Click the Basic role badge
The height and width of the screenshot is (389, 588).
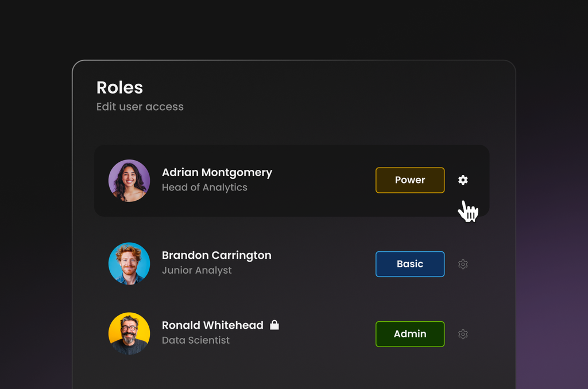pos(410,264)
